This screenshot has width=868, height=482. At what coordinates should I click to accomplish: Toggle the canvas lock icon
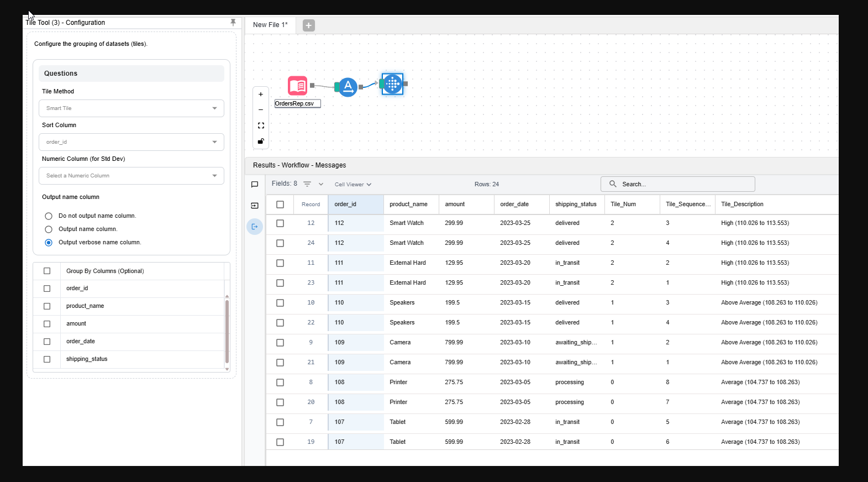tap(261, 142)
